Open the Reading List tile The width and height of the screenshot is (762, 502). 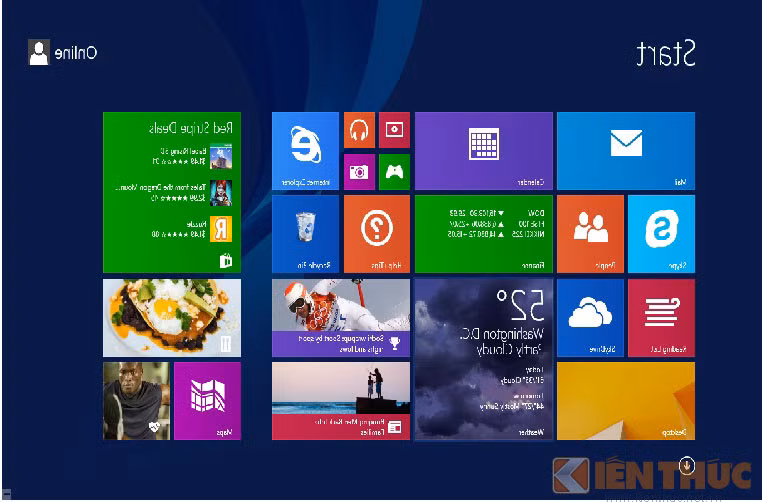661,317
